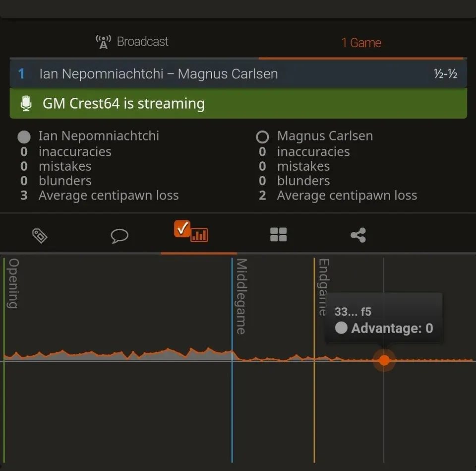
Task: Click the Advantage: 0 tooltip value
Action: [x=392, y=328]
